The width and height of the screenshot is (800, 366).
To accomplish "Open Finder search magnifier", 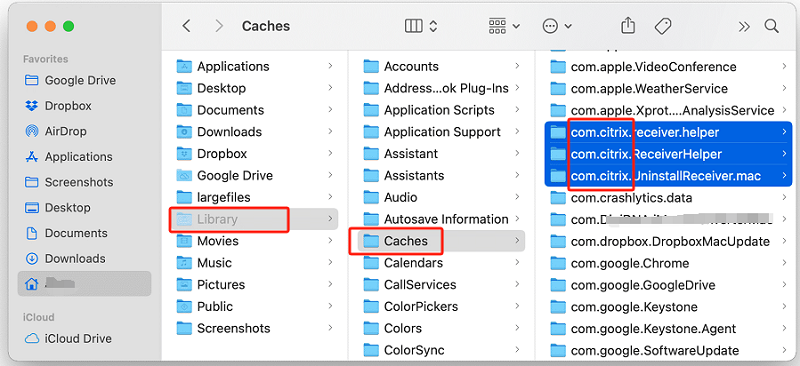I will pos(771,26).
